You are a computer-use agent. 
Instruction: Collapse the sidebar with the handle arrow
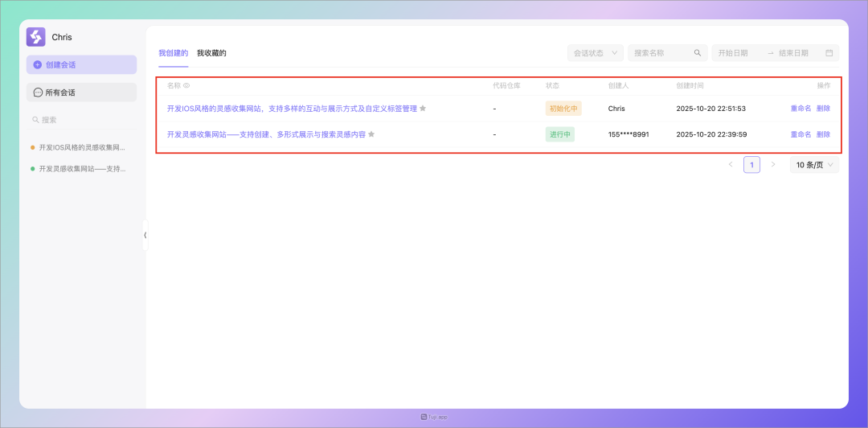click(x=145, y=235)
